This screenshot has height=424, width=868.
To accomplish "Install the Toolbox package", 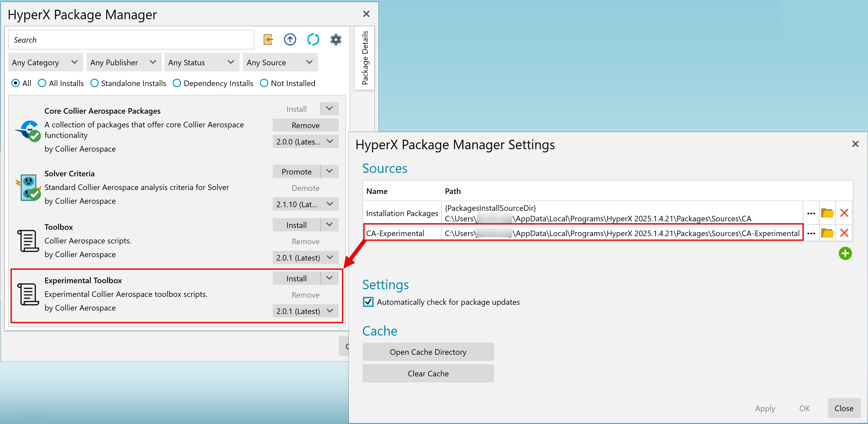I will 296,225.
